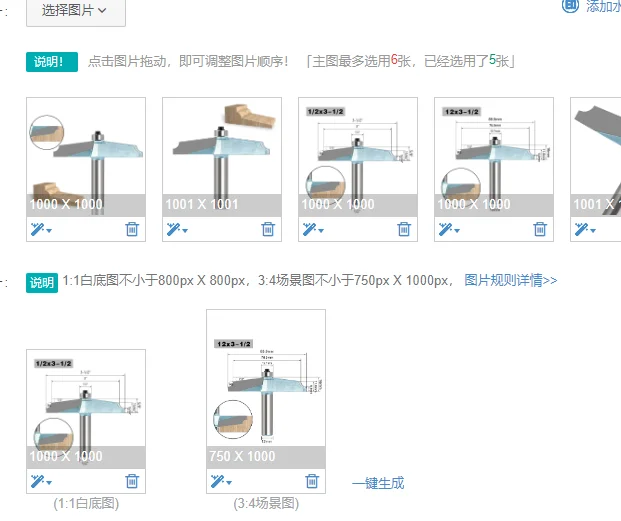
Task: Delete the fourth main image (12x3-1/2)
Action: click(x=540, y=229)
